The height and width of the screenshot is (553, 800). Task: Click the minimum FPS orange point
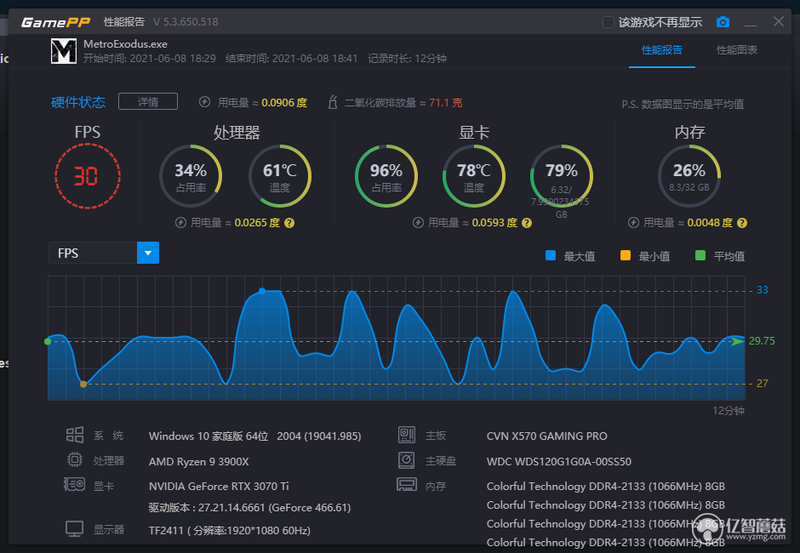[84, 384]
